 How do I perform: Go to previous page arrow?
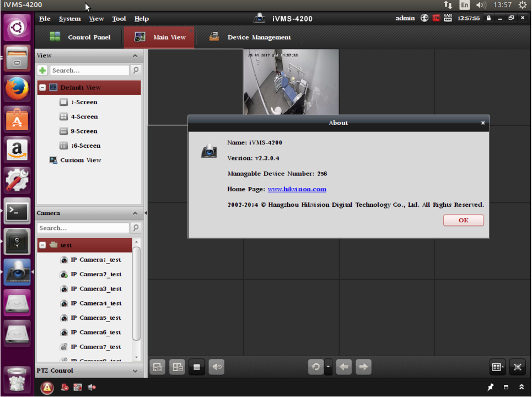(343, 367)
